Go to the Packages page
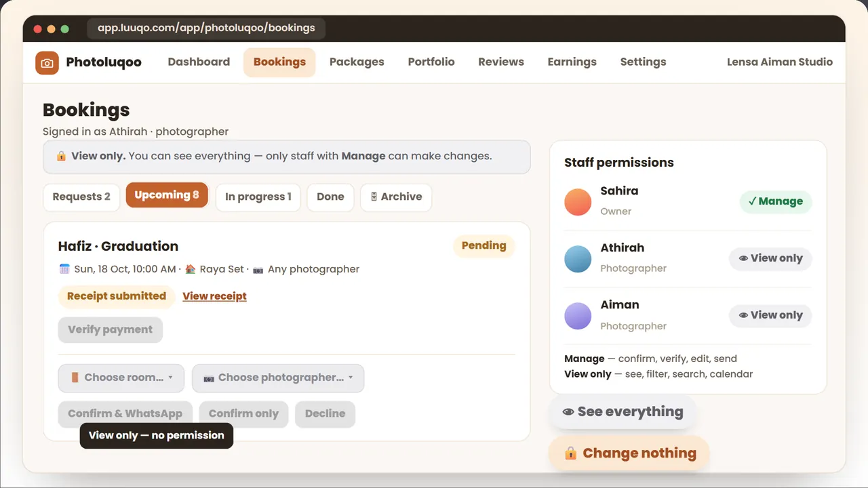 click(x=357, y=62)
